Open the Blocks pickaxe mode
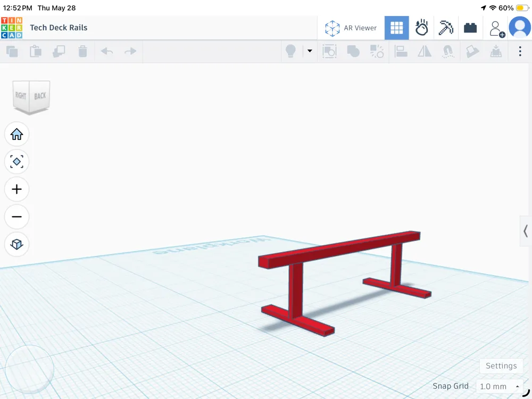The image size is (532, 399). tap(446, 28)
